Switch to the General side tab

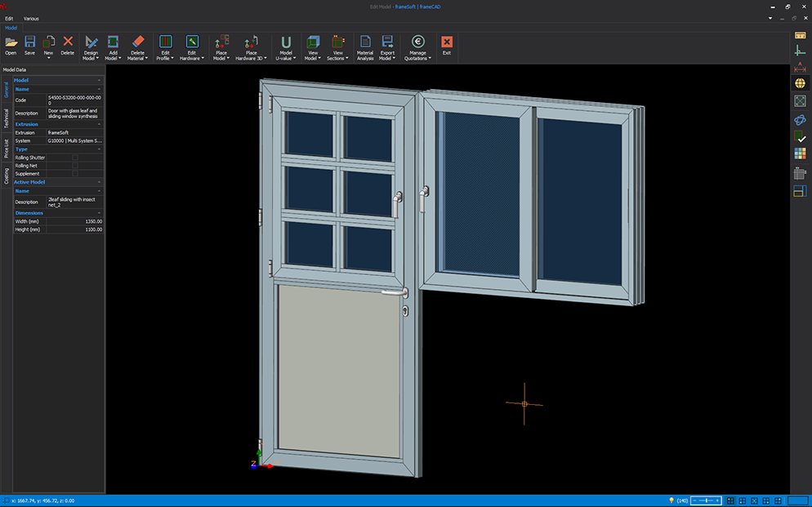7,90
